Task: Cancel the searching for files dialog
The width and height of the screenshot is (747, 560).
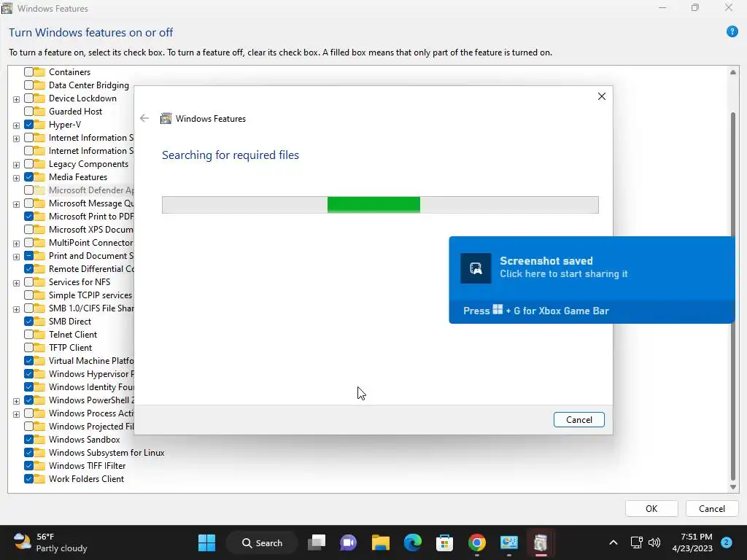Action: coord(578,419)
